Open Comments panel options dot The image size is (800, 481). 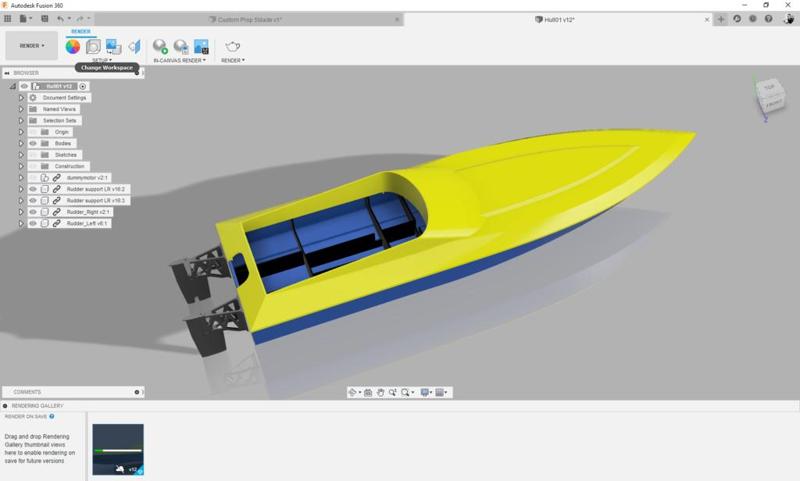tap(137, 392)
